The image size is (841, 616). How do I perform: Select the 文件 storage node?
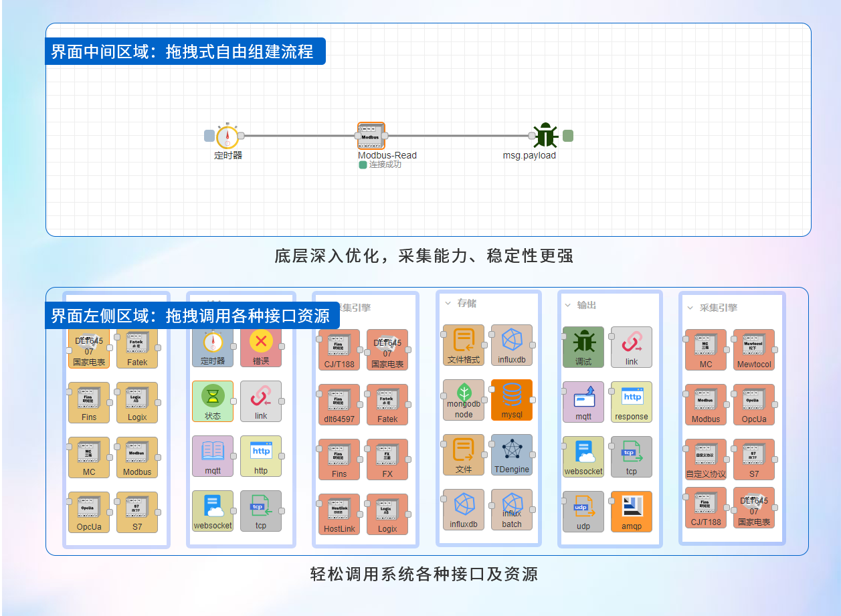[x=464, y=455]
